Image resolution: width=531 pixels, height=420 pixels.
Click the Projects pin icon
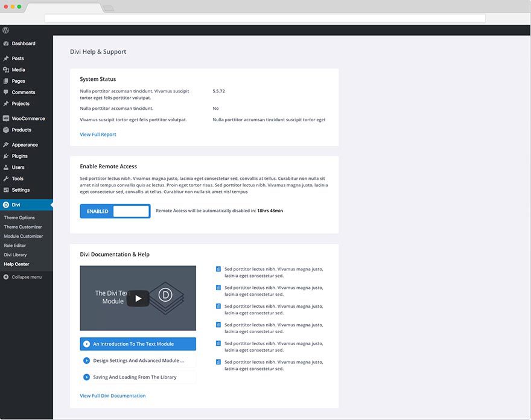pyautogui.click(x=6, y=104)
